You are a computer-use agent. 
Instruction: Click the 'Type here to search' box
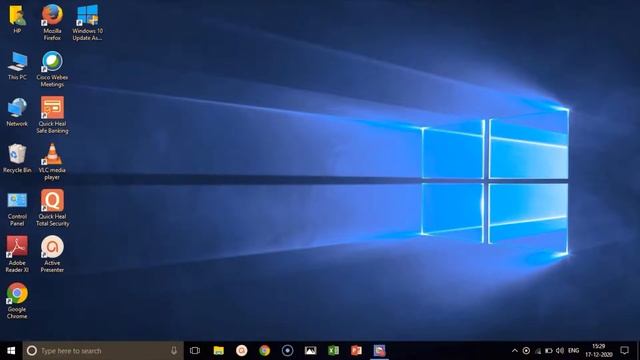tap(103, 351)
